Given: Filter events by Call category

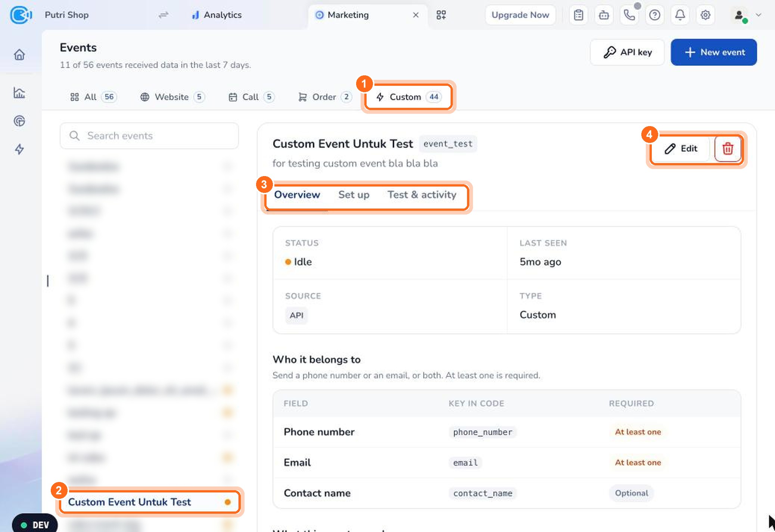Looking at the screenshot, I should click(x=252, y=97).
